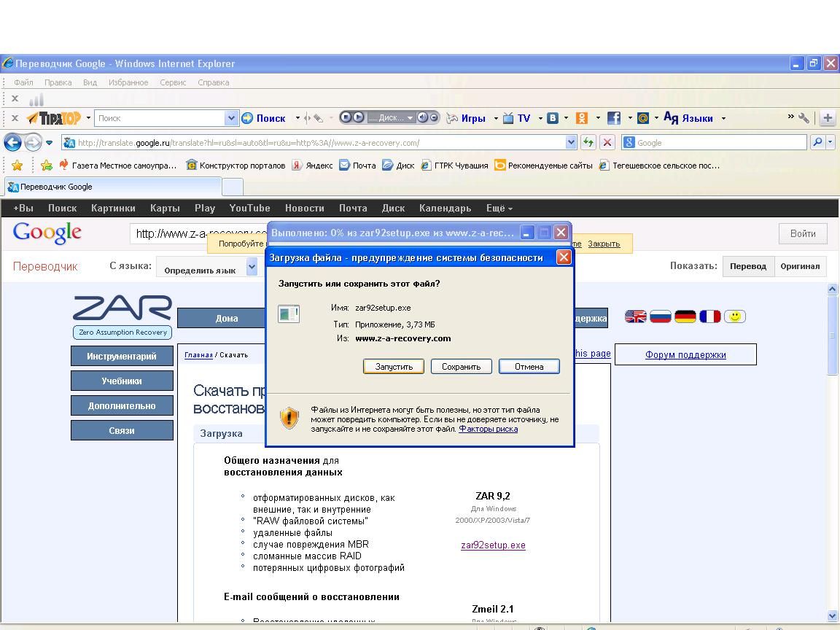This screenshot has height=630, width=840.
Task: Open the Определить язык dropdown
Action: pyautogui.click(x=207, y=266)
